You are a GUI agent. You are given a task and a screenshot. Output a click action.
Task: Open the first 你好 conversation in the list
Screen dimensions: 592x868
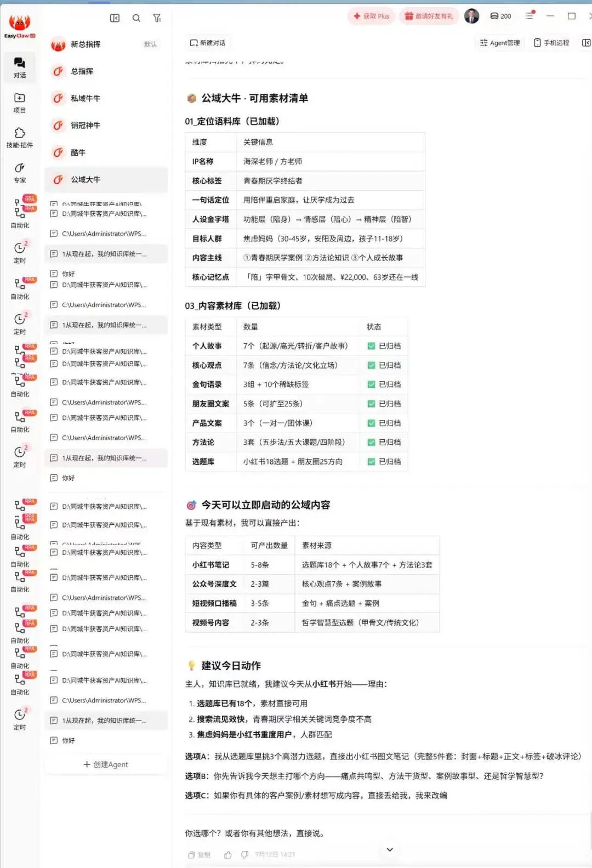pyautogui.click(x=68, y=274)
